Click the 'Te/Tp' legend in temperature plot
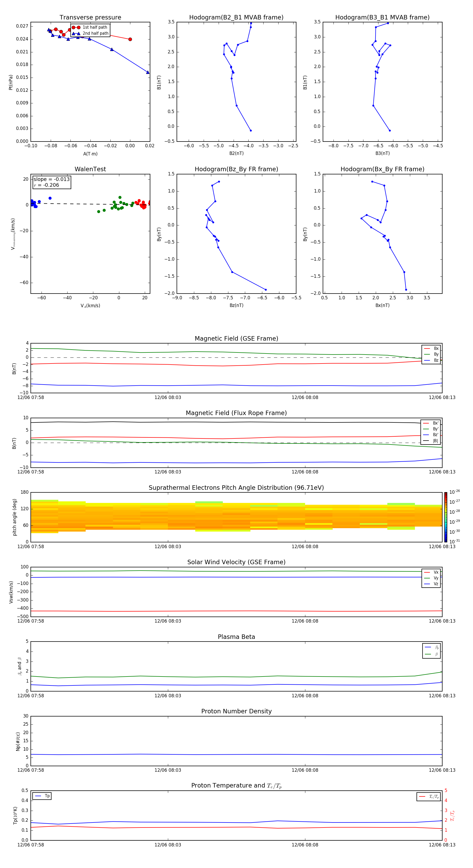The width and height of the screenshot is (473, 868). pos(429,796)
